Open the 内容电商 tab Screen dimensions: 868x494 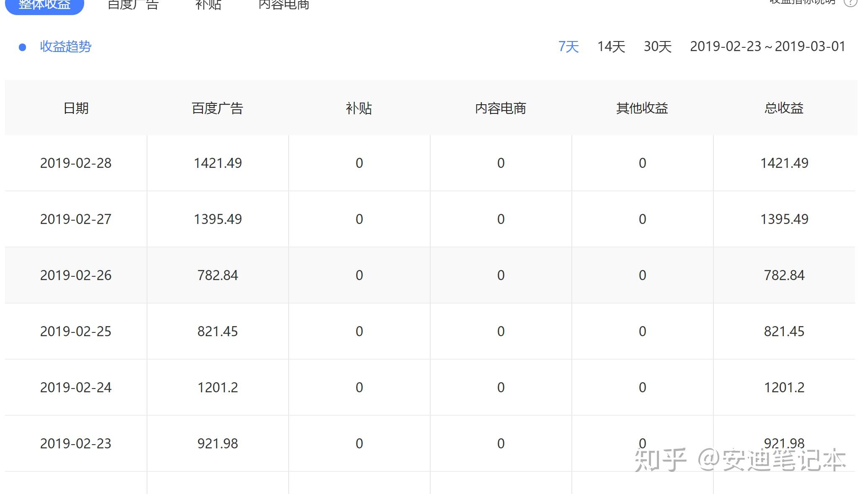pos(284,4)
